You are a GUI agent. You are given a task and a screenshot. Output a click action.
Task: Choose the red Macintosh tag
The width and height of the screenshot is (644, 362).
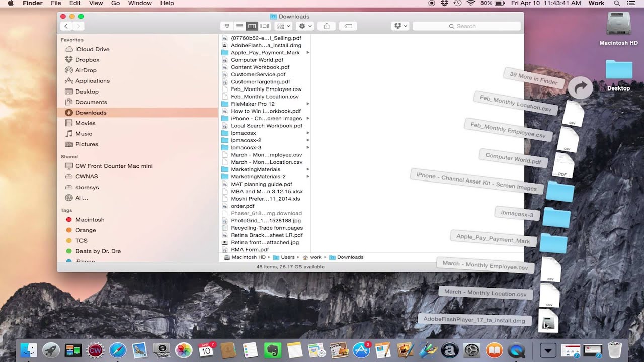click(x=90, y=220)
